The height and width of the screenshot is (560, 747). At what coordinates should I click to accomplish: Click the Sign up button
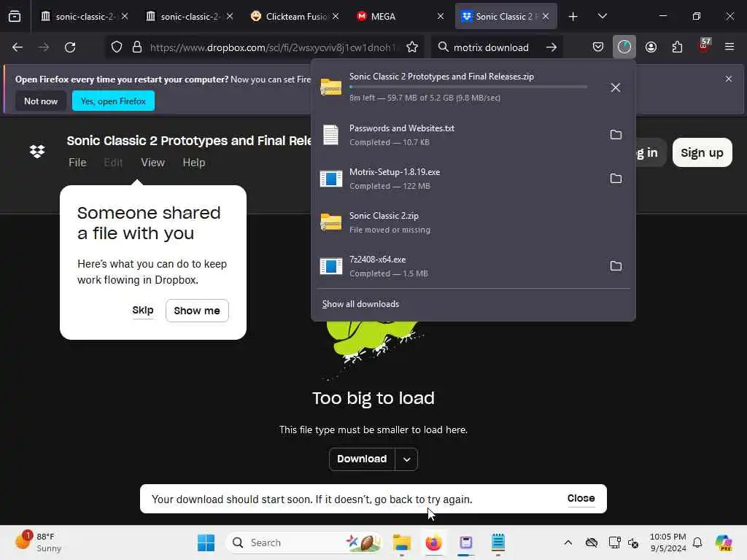pyautogui.click(x=702, y=153)
